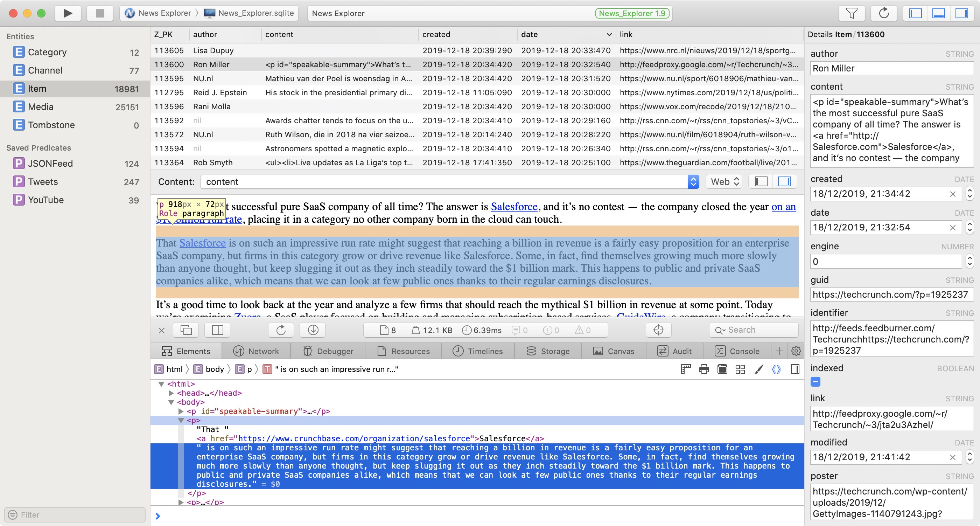
Task: Toggle the left sidebar panel icon
Action: 915,13
